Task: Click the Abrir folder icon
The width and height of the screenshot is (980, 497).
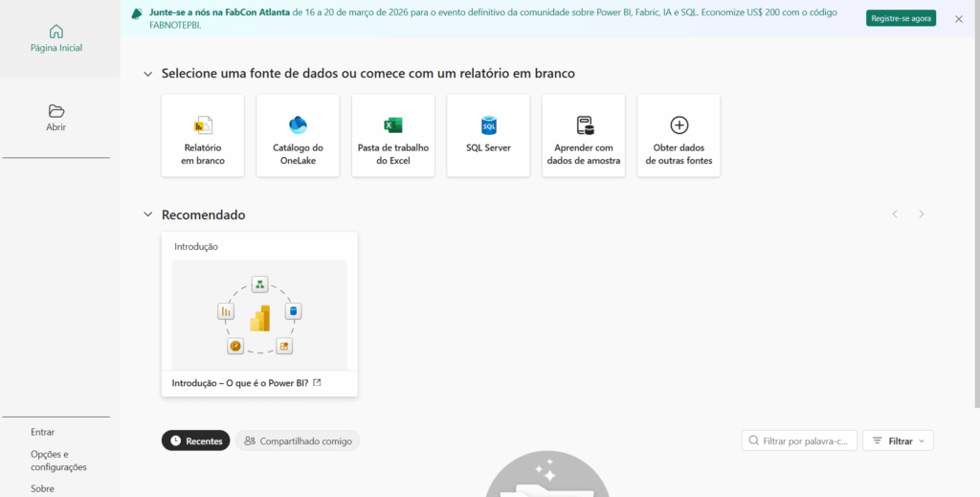Action: (x=56, y=111)
